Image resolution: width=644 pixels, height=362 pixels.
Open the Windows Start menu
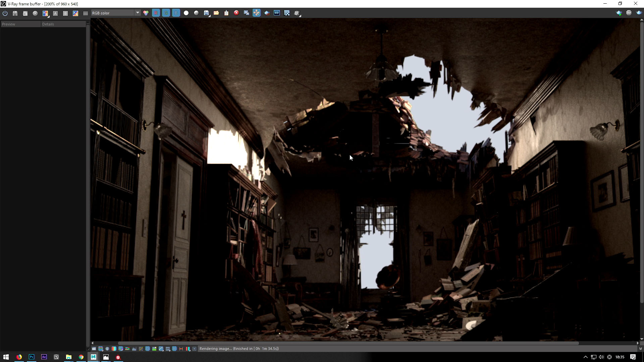click(x=6, y=357)
